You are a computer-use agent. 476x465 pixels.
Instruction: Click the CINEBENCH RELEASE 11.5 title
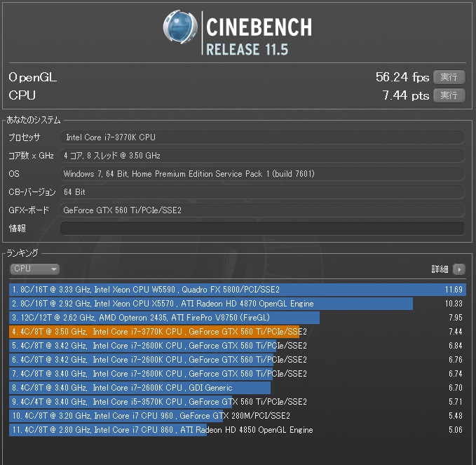tap(259, 36)
